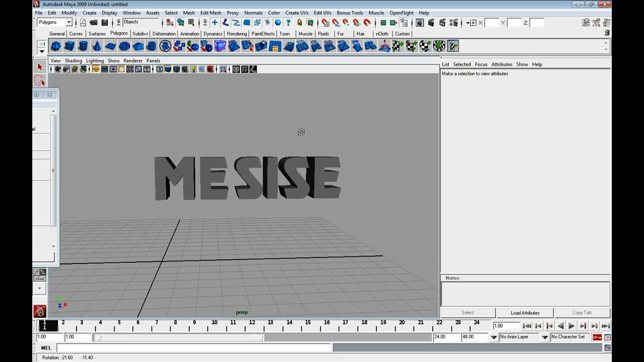
Task: Select the Lasso tool in toolbox
Action: coord(40,81)
